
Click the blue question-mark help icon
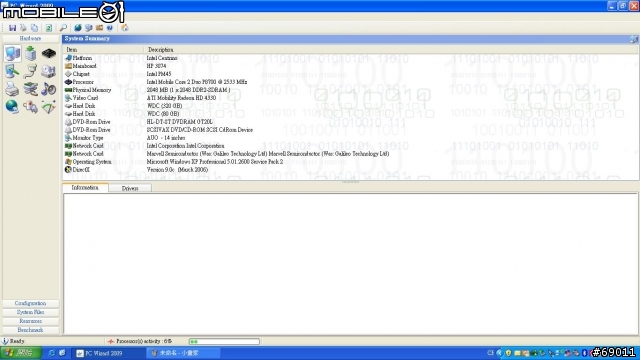110,28
